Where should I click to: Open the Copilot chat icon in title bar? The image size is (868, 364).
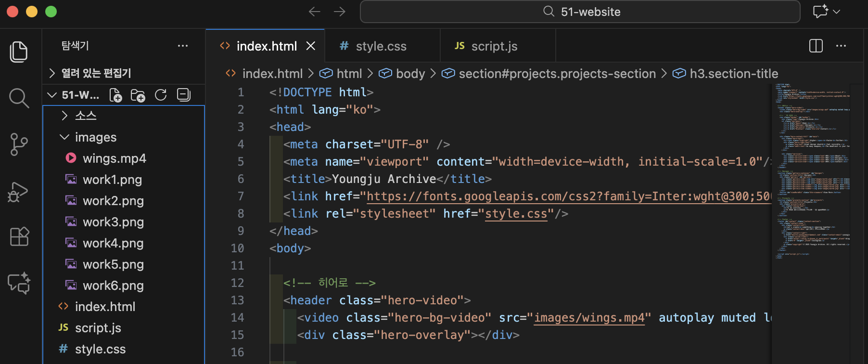coord(820,11)
